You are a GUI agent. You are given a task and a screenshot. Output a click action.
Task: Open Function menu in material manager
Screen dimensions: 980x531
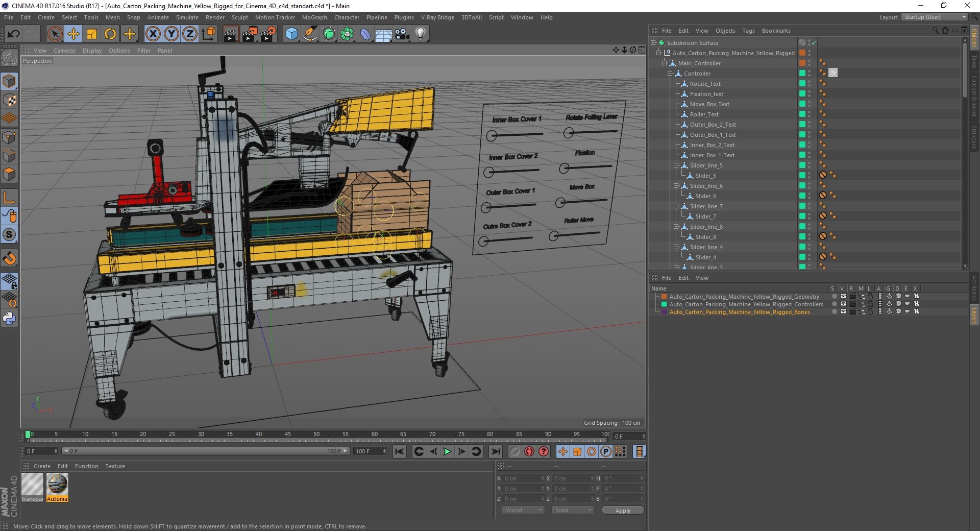tap(87, 466)
